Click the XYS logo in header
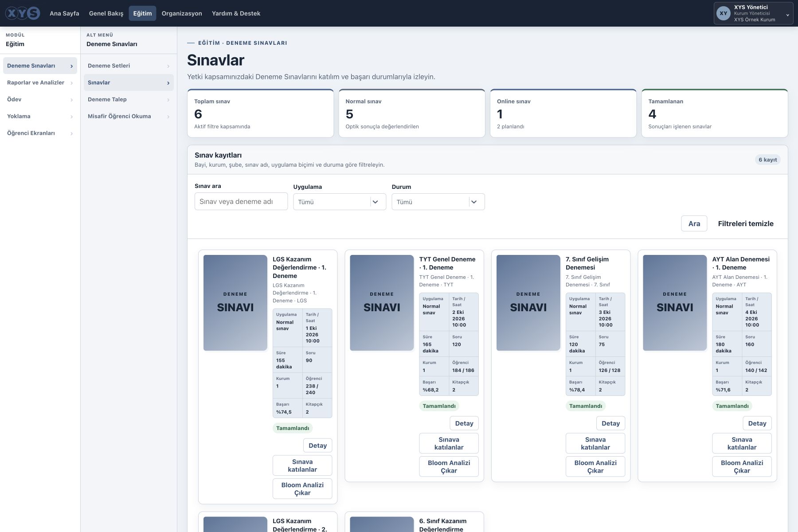The width and height of the screenshot is (798, 532). [x=23, y=13]
